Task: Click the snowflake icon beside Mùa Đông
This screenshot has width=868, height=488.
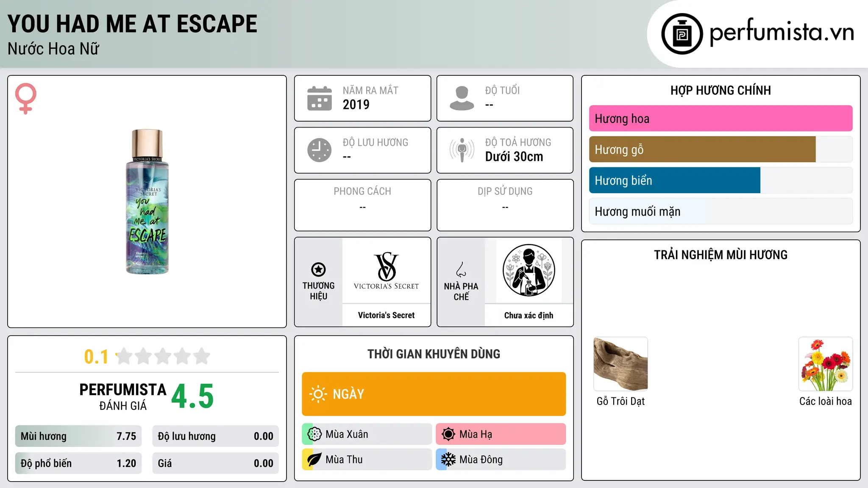Action: point(448,460)
